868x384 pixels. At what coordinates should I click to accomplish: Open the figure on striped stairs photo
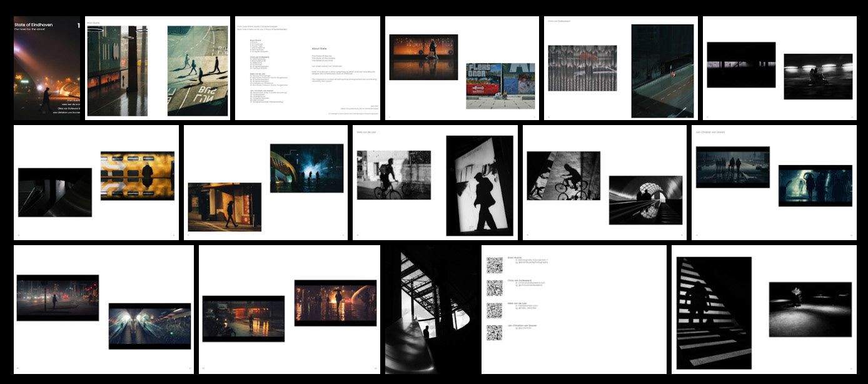tap(714, 313)
